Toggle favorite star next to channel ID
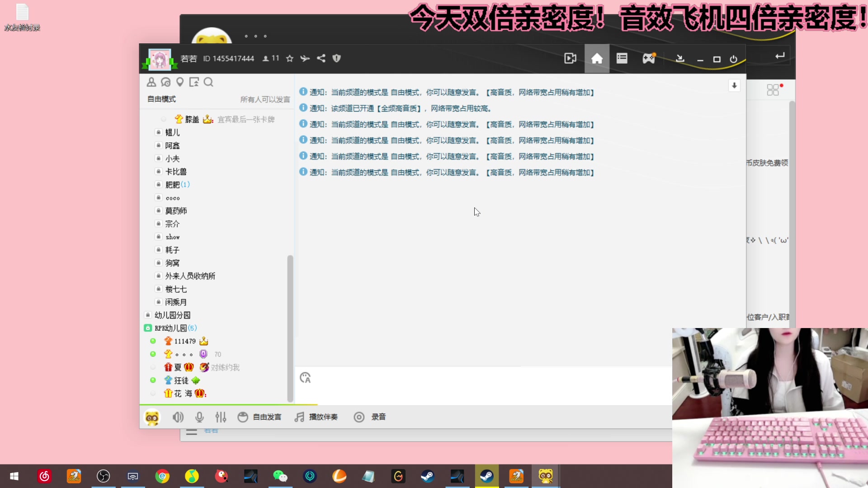 coord(289,58)
